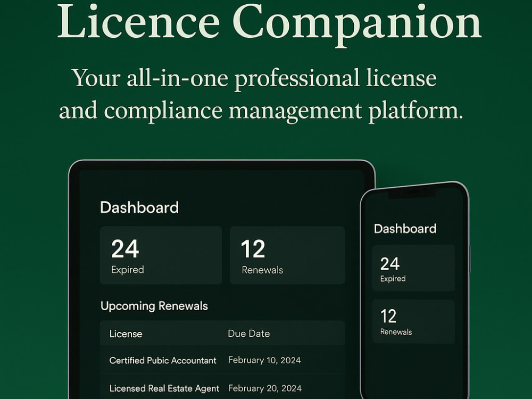Click the Due Date column header
Viewport: 532px width, 399px height.
[248, 334]
